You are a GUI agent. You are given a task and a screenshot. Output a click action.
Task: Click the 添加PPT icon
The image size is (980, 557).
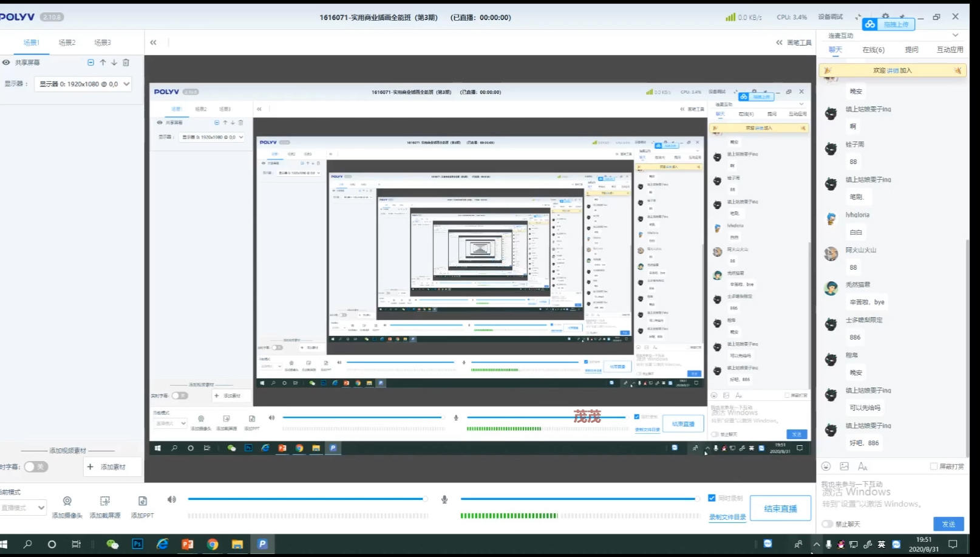click(143, 501)
